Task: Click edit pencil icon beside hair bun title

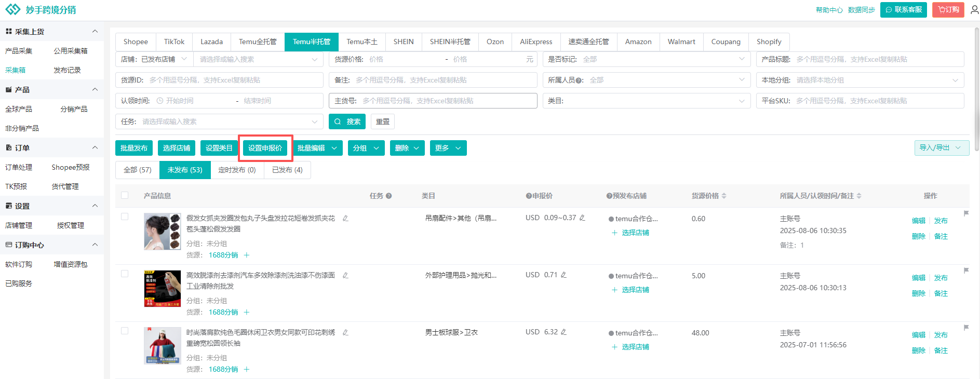Action: coord(345,219)
